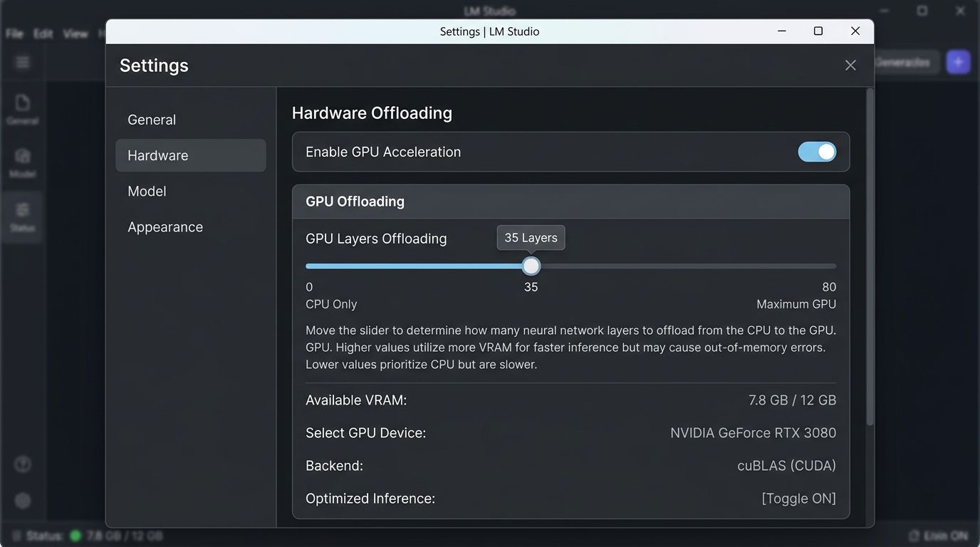Click the "CPU Only" label under the slider

[x=331, y=304]
